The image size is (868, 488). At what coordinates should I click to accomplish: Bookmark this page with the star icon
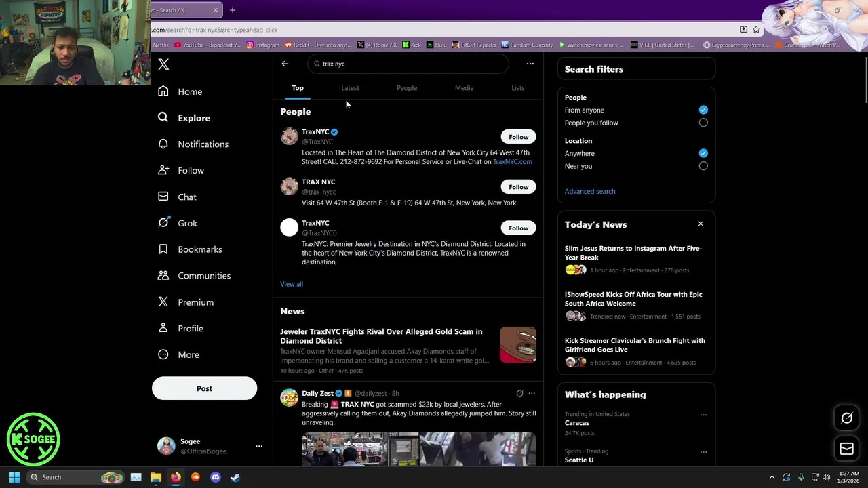coord(756,30)
